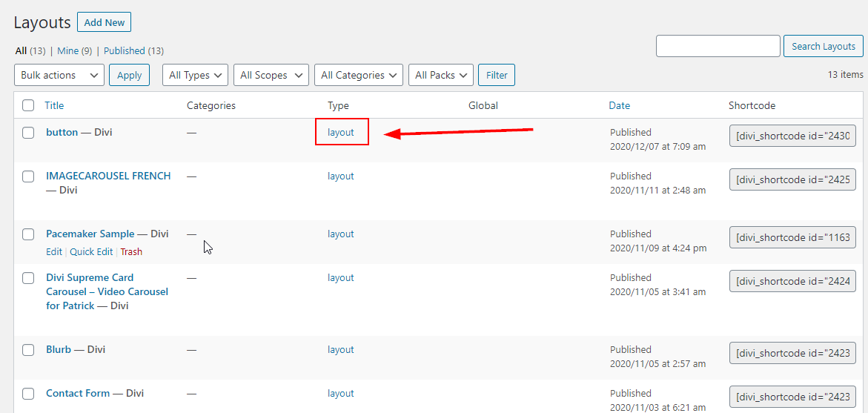Screen dimensions: 868x413
Task: Click the layout type of button row
Action: [340, 132]
